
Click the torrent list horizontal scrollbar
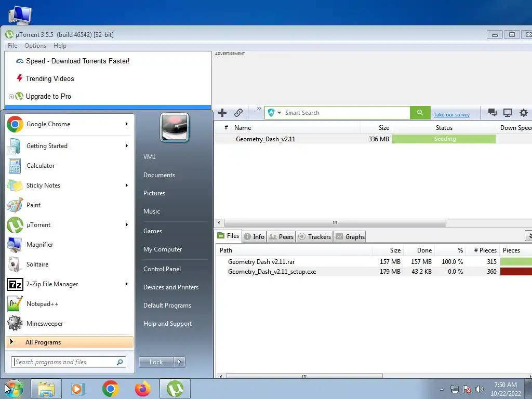(335, 222)
